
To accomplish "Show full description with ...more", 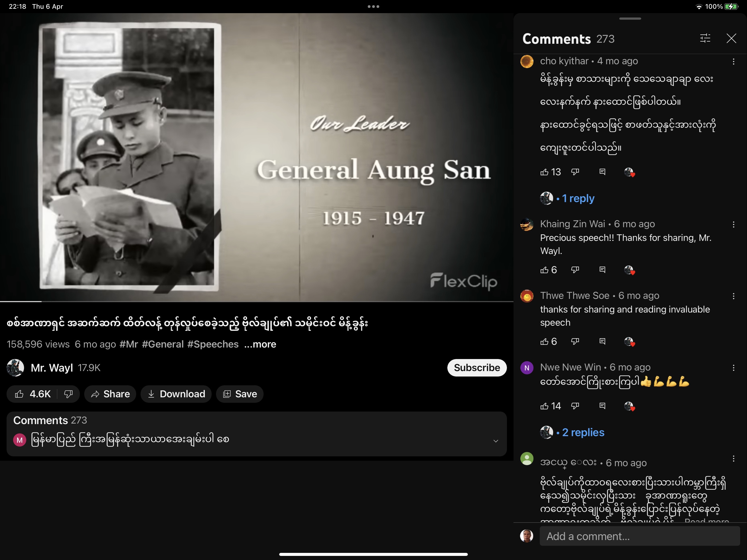I will pos(260,344).
